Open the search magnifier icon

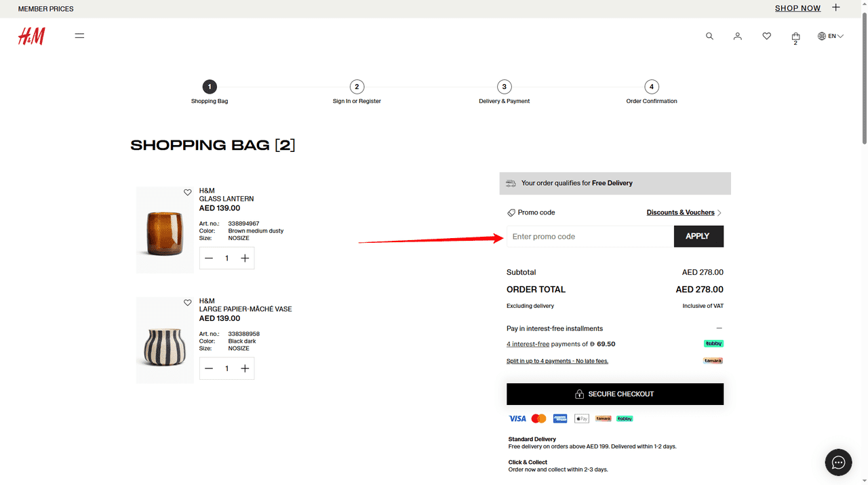pos(709,36)
